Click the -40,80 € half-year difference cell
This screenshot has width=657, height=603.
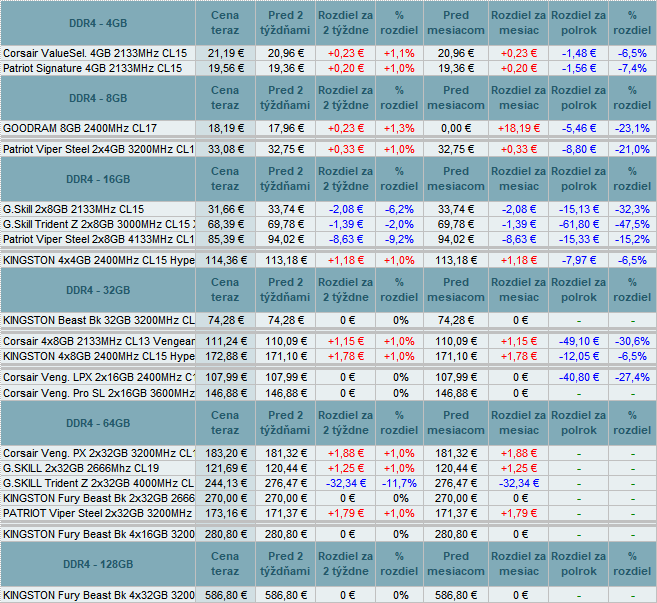point(579,377)
